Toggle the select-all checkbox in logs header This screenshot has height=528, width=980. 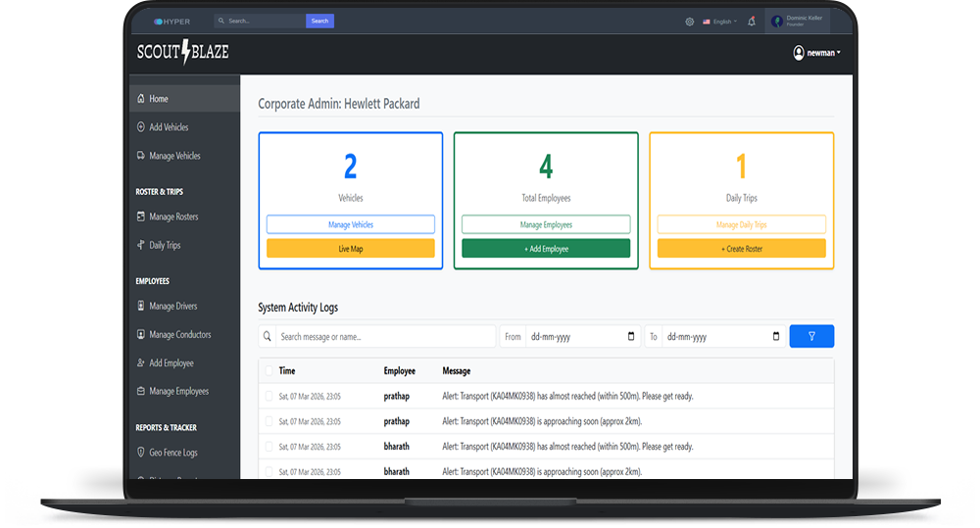click(x=269, y=371)
